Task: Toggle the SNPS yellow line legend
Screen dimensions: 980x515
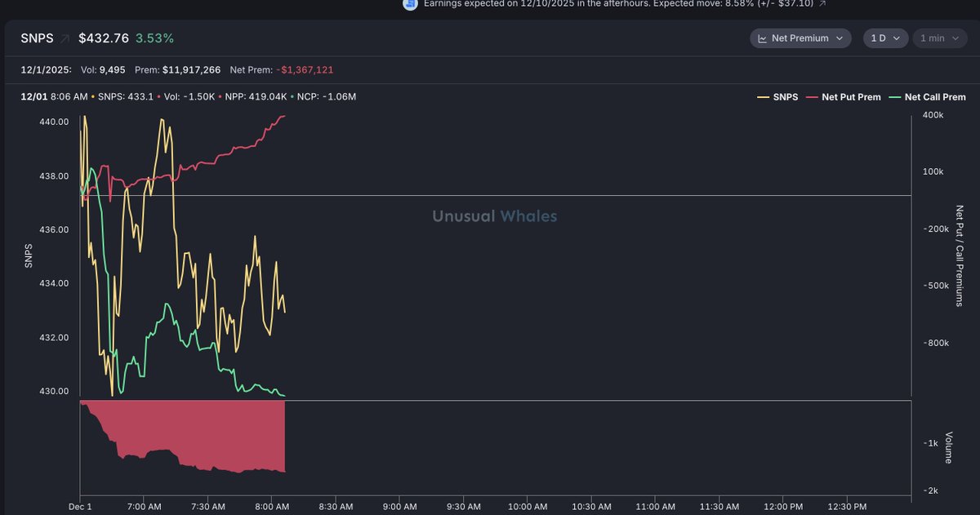Action: point(779,97)
